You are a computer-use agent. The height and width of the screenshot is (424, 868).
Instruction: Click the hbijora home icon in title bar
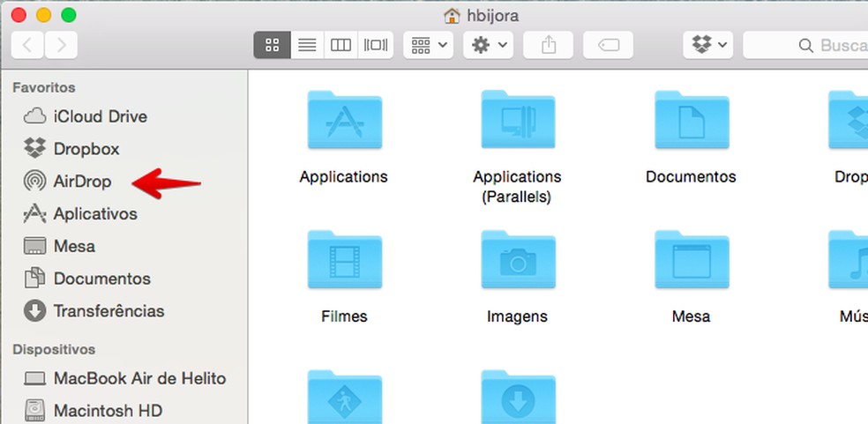point(452,16)
